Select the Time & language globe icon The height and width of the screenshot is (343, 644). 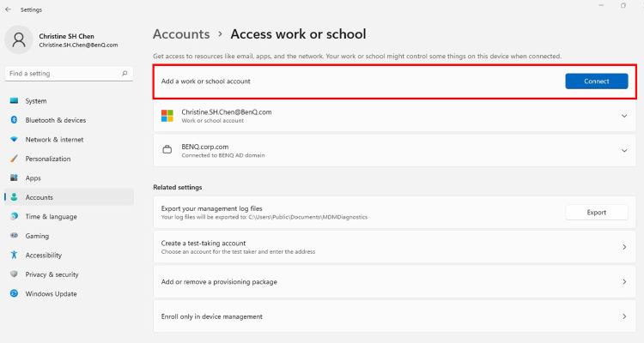click(x=14, y=216)
